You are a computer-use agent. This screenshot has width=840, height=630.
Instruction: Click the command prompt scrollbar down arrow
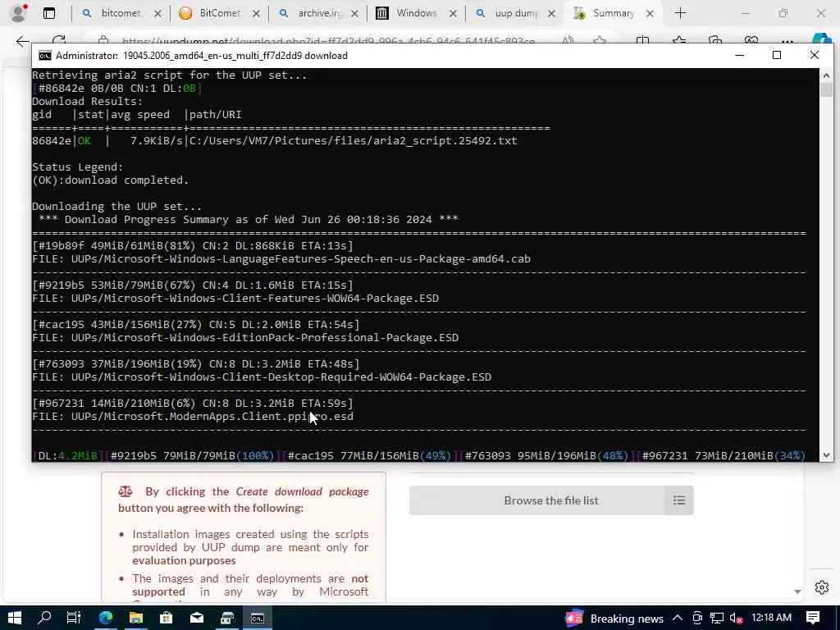(826, 454)
